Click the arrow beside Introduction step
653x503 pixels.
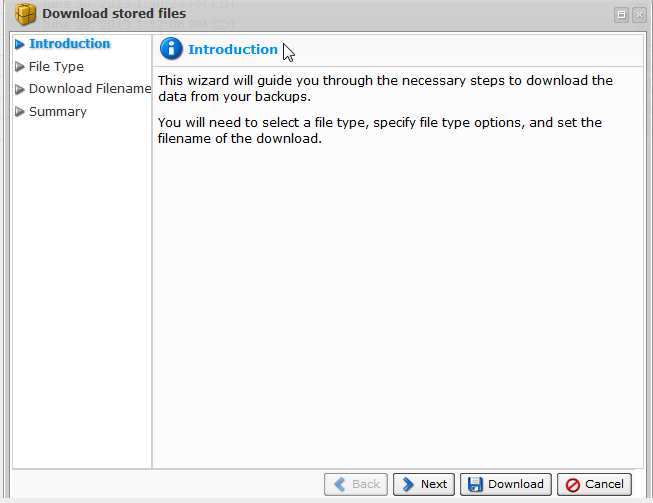click(x=19, y=44)
